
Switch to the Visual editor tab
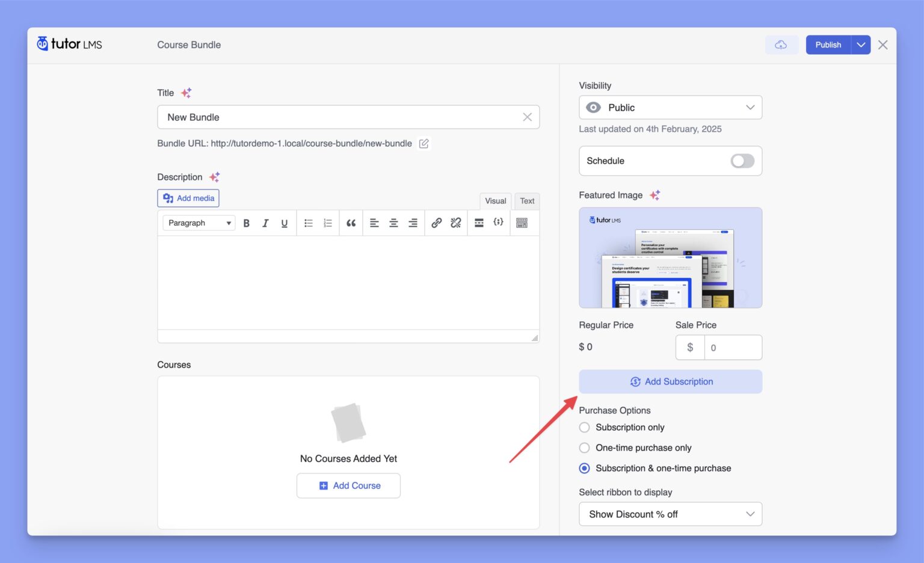(x=495, y=201)
